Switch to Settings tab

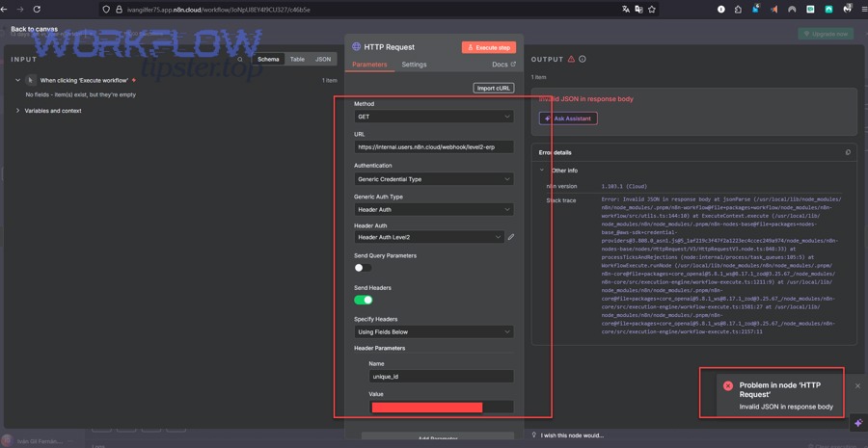(414, 65)
